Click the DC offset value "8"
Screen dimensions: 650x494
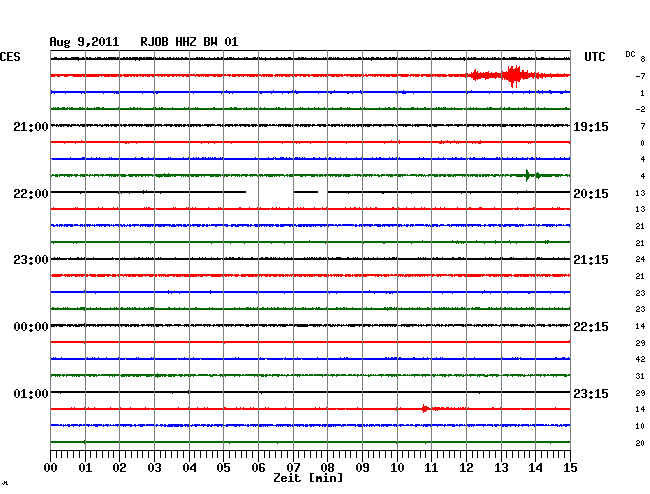pos(643,59)
